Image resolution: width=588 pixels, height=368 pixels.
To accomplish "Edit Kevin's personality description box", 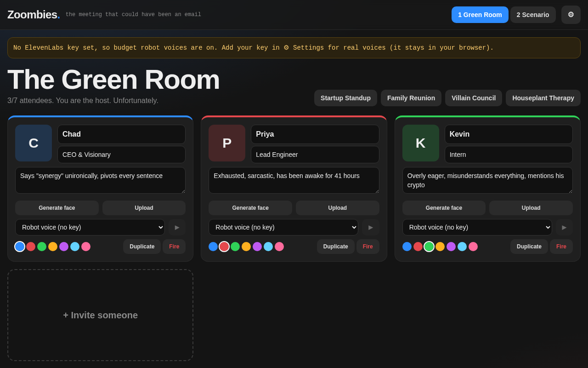I will click(487, 180).
